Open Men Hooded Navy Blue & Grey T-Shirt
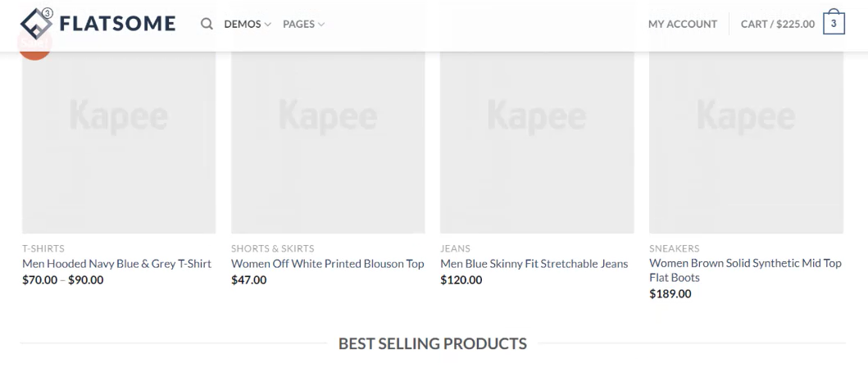The image size is (868, 372). [116, 264]
